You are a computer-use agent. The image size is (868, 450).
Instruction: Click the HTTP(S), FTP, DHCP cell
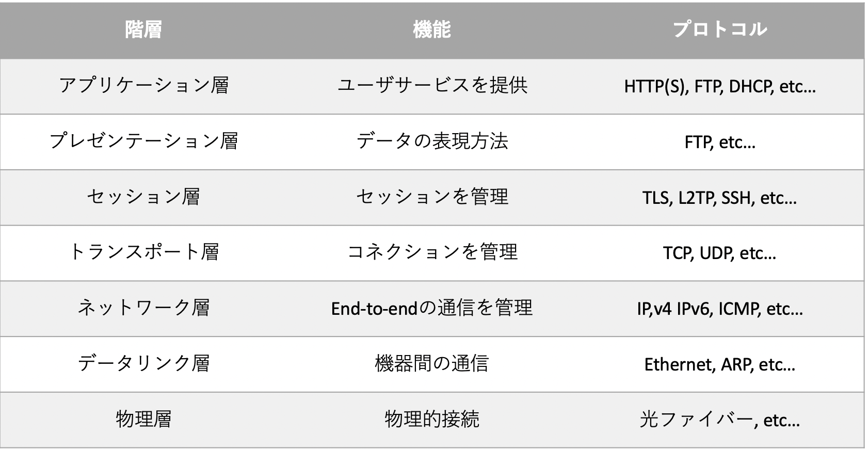pyautogui.click(x=720, y=86)
